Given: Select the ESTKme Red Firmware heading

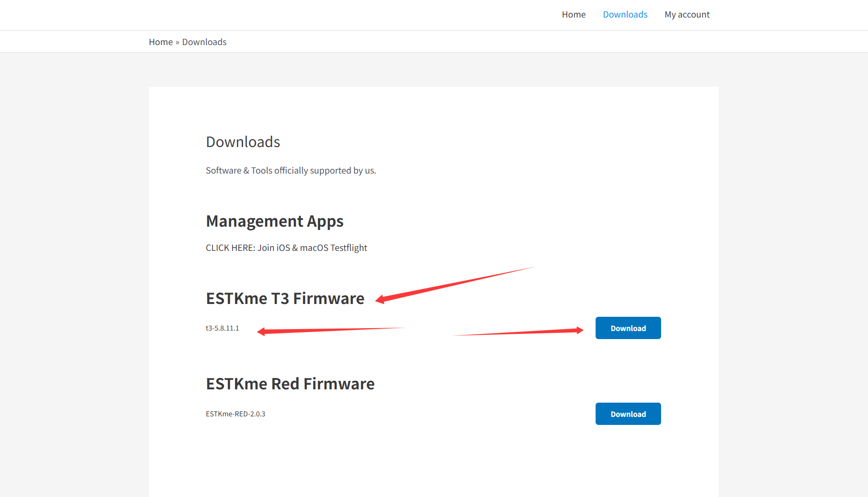Looking at the screenshot, I should (x=290, y=384).
